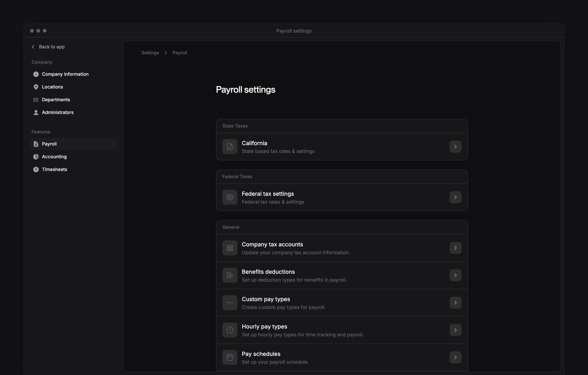This screenshot has width=588, height=375.
Task: Click the Departments list icon
Action: [x=36, y=100]
